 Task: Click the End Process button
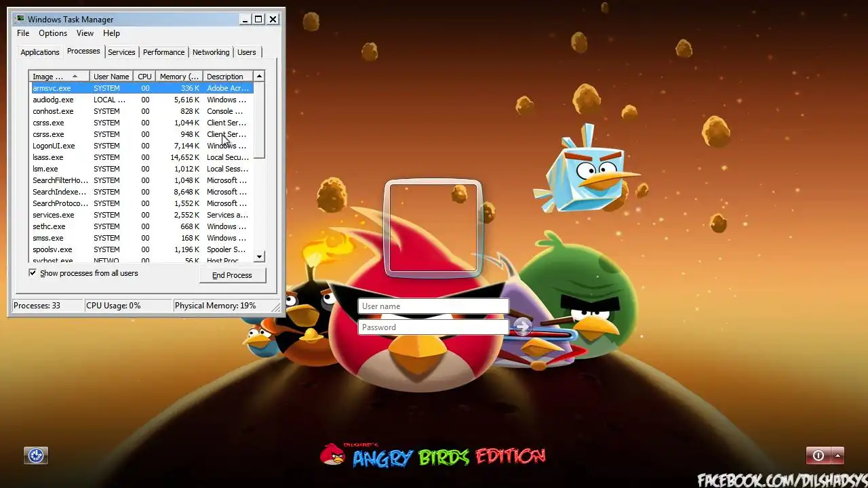[233, 275]
